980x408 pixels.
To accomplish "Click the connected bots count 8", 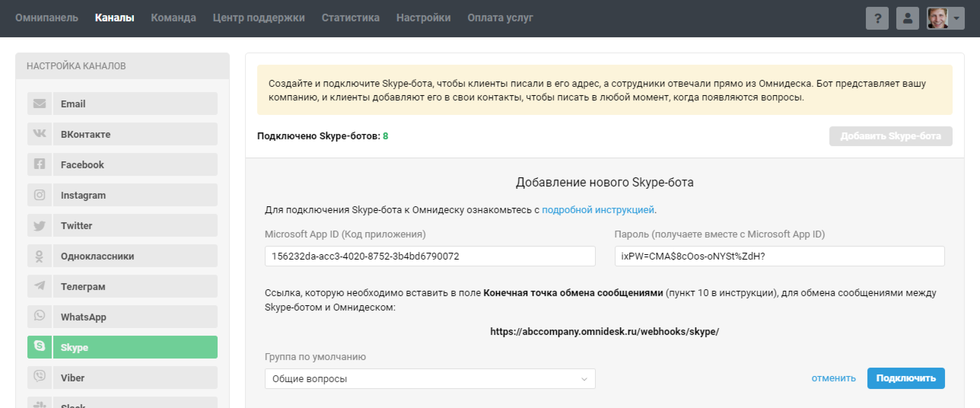I will tap(385, 136).
